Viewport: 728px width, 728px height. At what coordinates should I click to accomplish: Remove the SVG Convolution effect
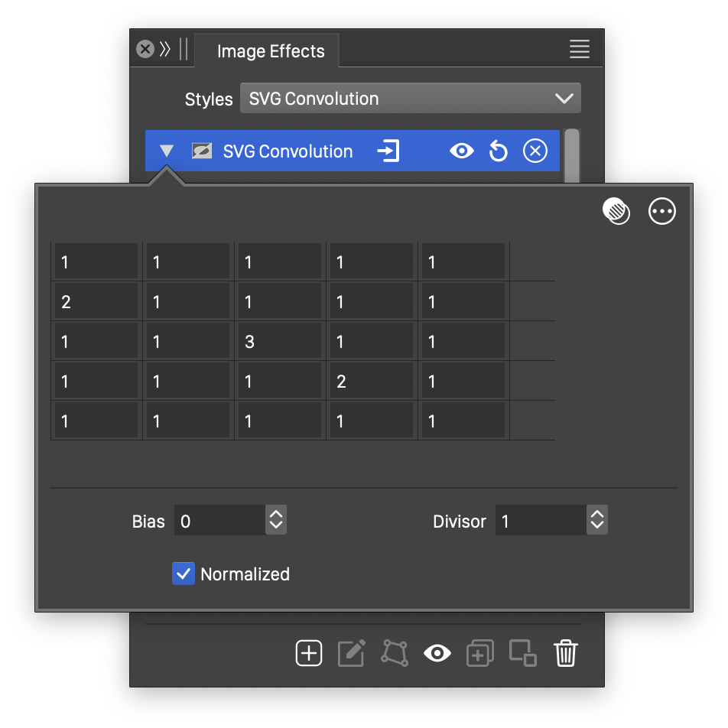point(535,151)
